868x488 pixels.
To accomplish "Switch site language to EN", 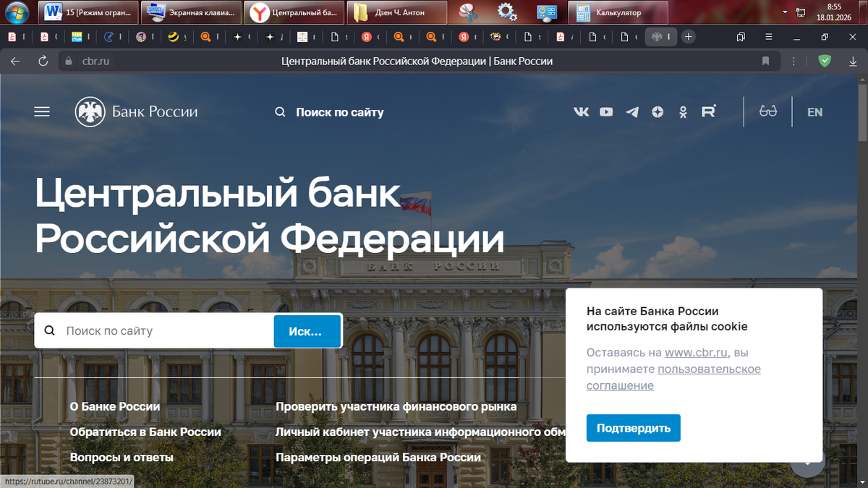I will pos(815,112).
